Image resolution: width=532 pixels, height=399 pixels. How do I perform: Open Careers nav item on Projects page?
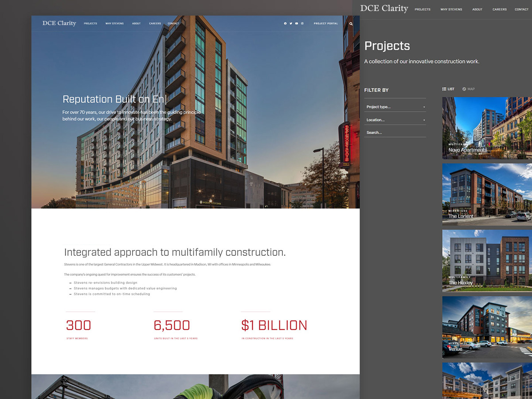click(500, 9)
